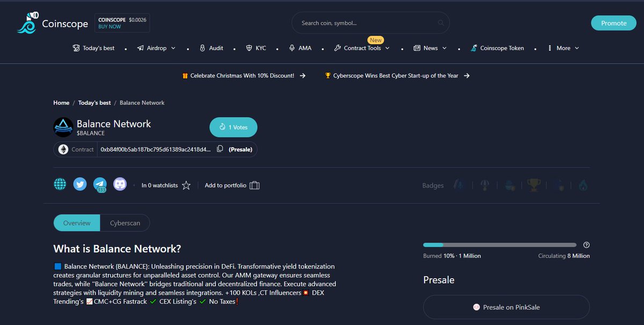Click the burned supply progress bar
Viewport: 644px width, 325px height.
(x=500, y=245)
